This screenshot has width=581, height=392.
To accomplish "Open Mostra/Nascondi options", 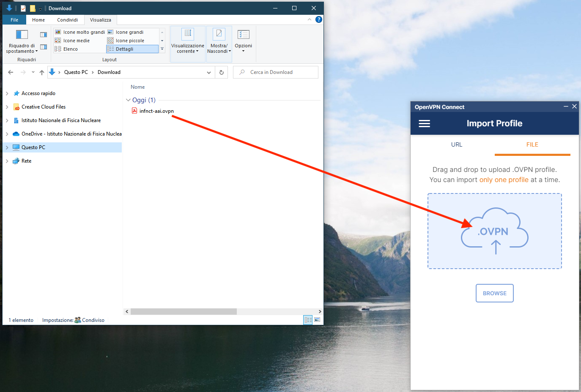I will [219, 44].
